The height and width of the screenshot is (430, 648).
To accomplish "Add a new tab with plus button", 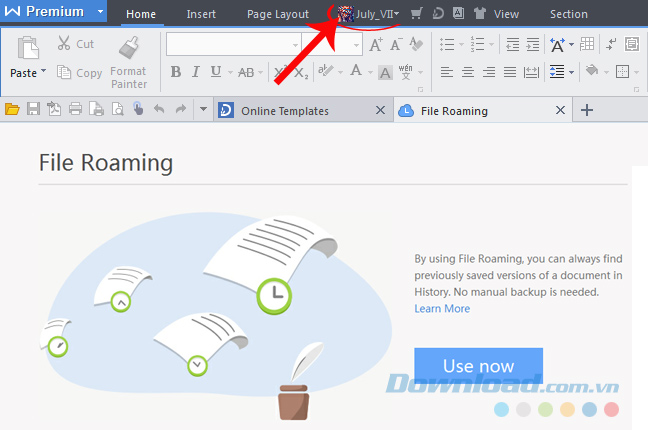I will pos(587,110).
